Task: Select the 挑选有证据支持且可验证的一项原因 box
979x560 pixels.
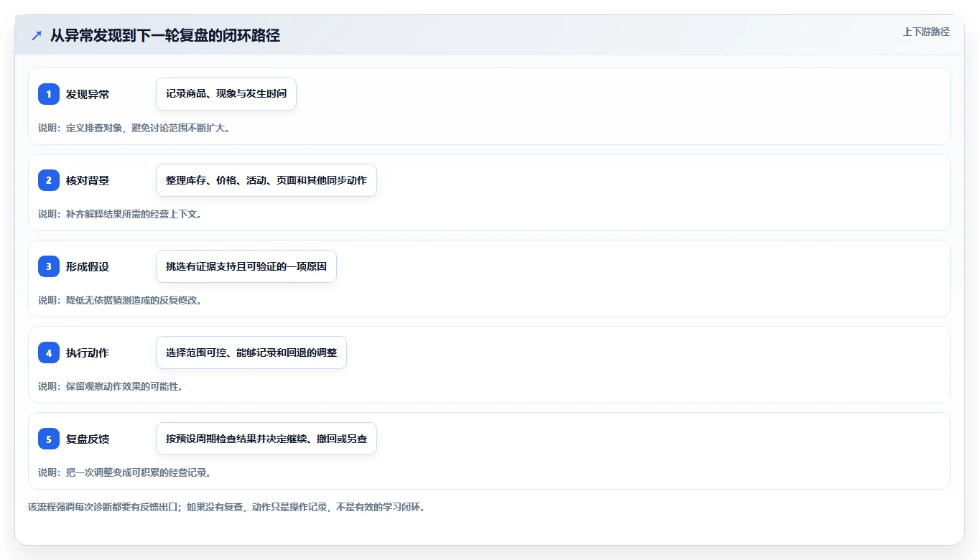Action: pyautogui.click(x=246, y=266)
